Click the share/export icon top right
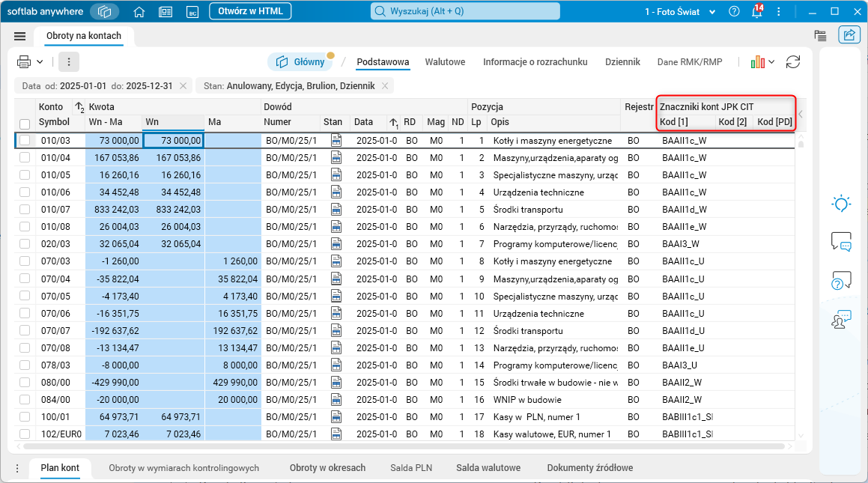The width and height of the screenshot is (868, 483). (x=849, y=35)
